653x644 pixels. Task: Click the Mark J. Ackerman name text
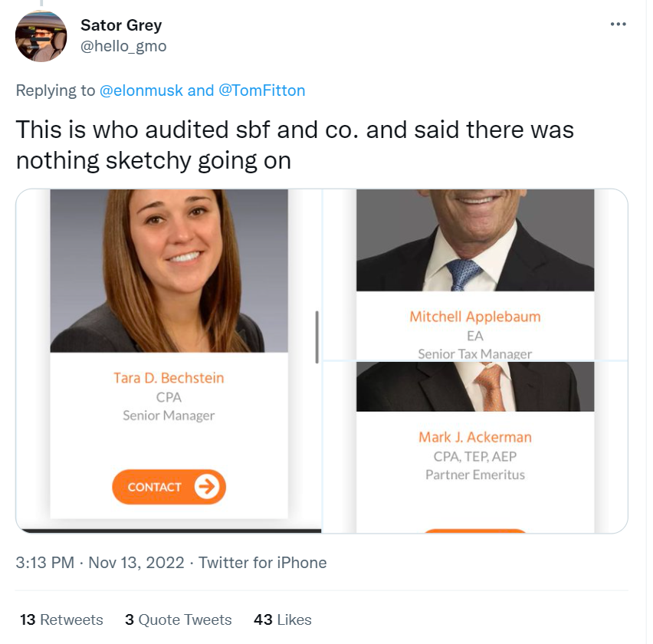pos(475,437)
